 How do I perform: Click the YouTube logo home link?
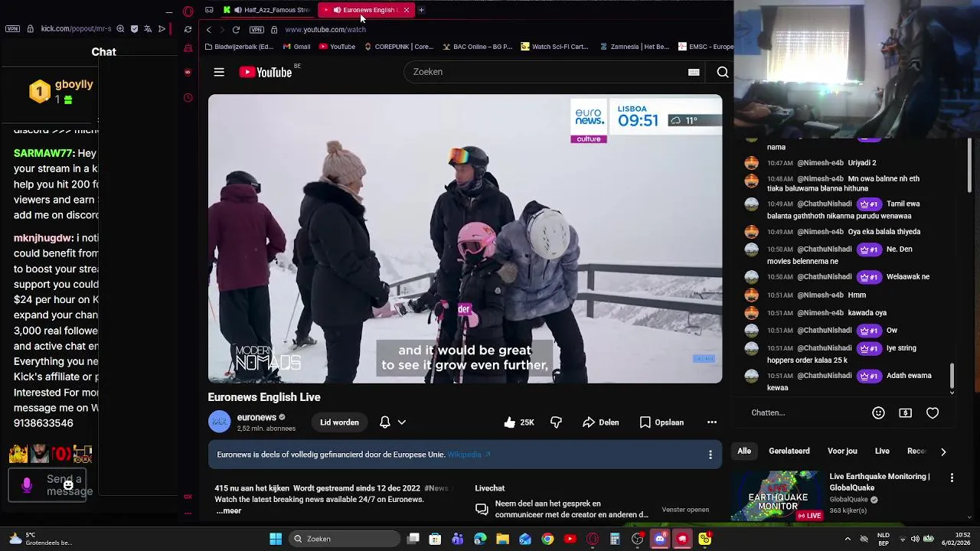point(266,72)
